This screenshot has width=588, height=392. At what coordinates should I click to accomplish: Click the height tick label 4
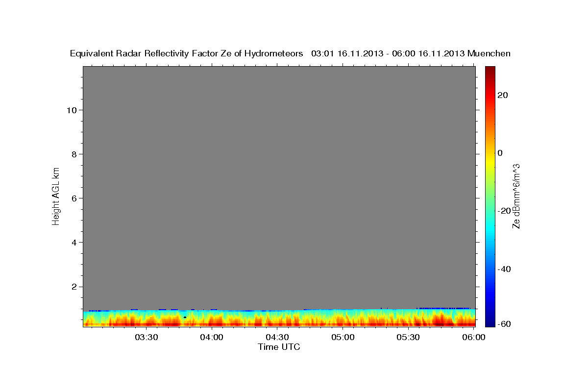[74, 243]
